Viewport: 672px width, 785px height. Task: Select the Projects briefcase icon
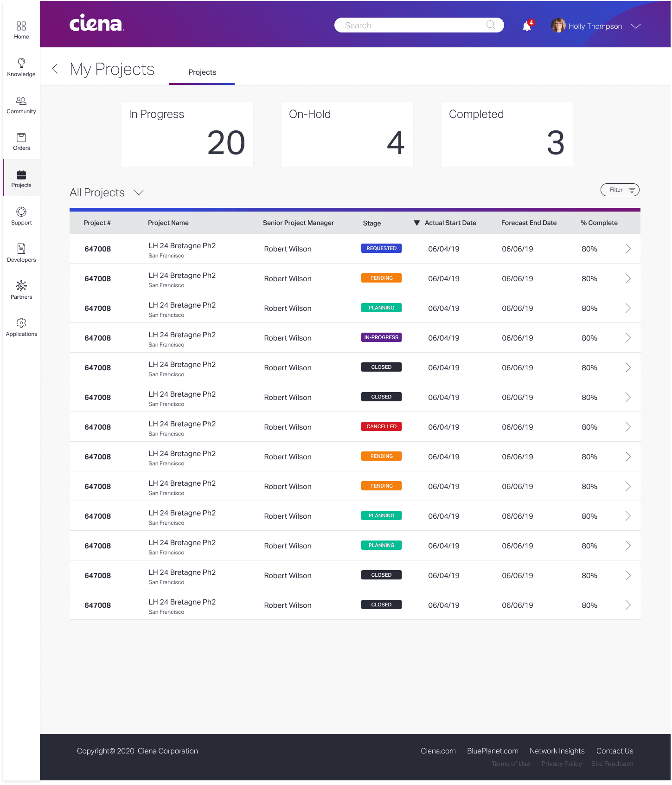click(x=21, y=174)
